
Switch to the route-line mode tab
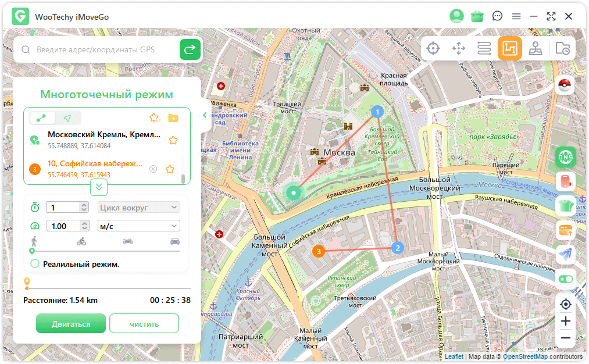41,118
